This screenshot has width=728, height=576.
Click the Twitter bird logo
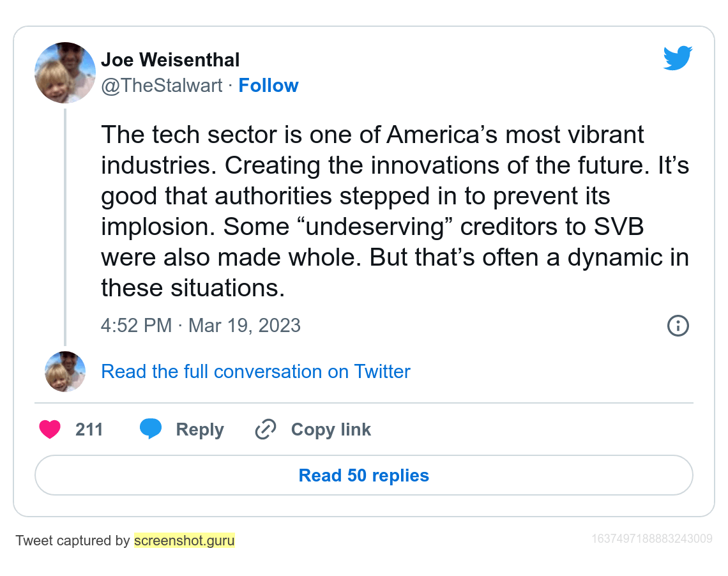pos(678,58)
